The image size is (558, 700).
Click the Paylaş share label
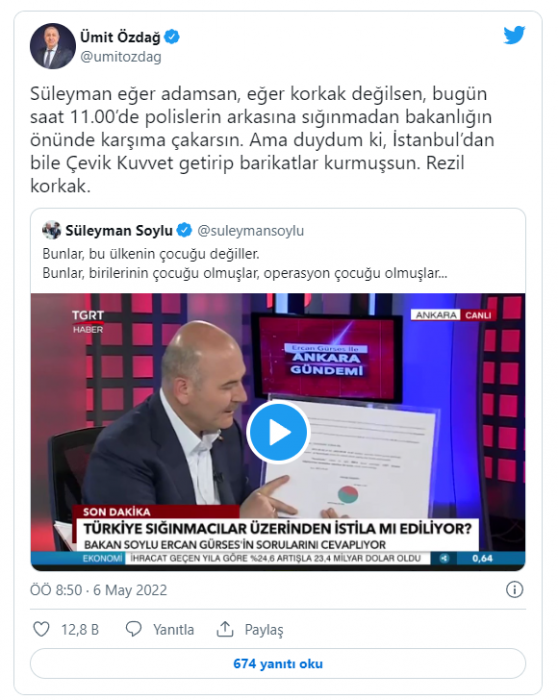tap(264, 630)
